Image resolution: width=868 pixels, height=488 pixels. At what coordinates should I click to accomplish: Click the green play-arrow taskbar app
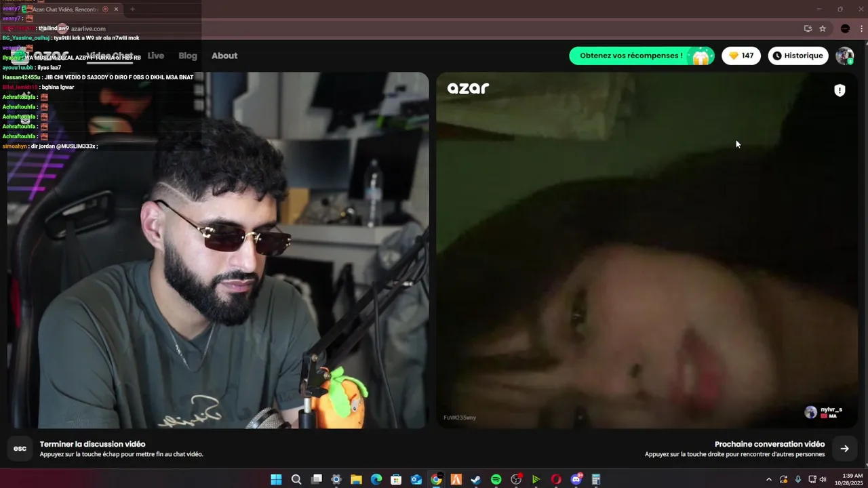536,479
